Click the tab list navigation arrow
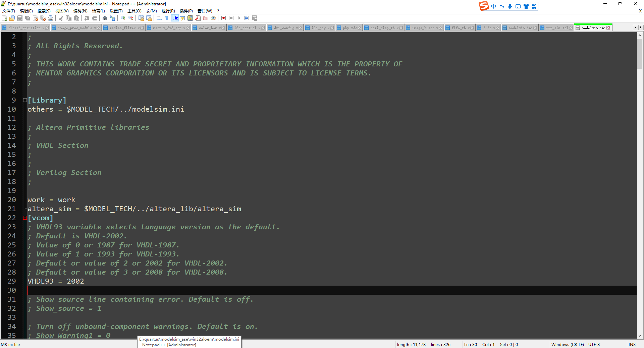Screen dimensions: 644x348 point(636,27)
